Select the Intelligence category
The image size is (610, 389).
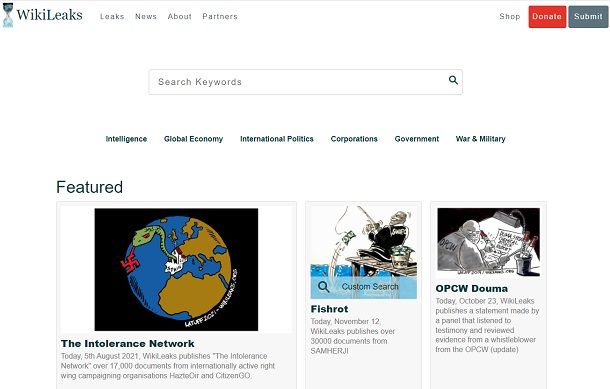[x=126, y=139]
